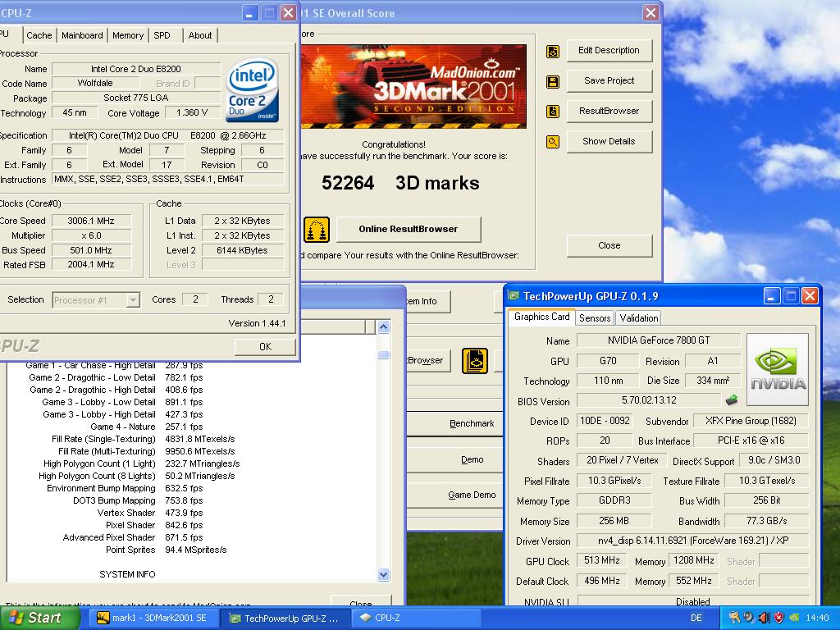
Task: Switch to Validation tab in GPU-Z
Action: (638, 317)
